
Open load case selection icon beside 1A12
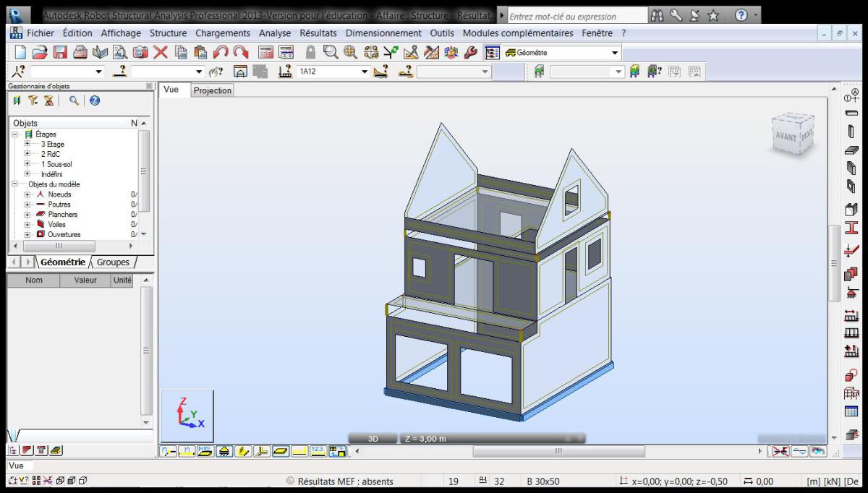[x=284, y=71]
